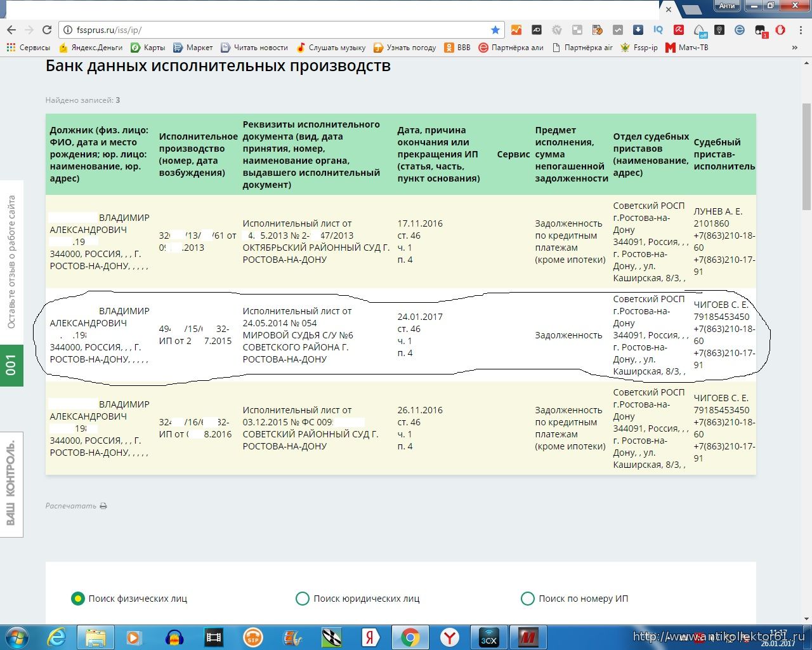Open the film strip video app in taskbar
Image resolution: width=812 pixels, height=650 pixels.
(214, 637)
